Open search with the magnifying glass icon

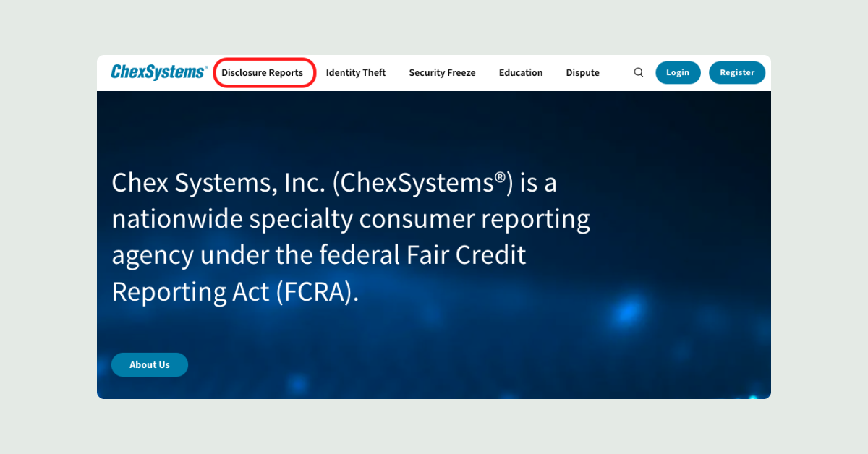click(x=639, y=72)
